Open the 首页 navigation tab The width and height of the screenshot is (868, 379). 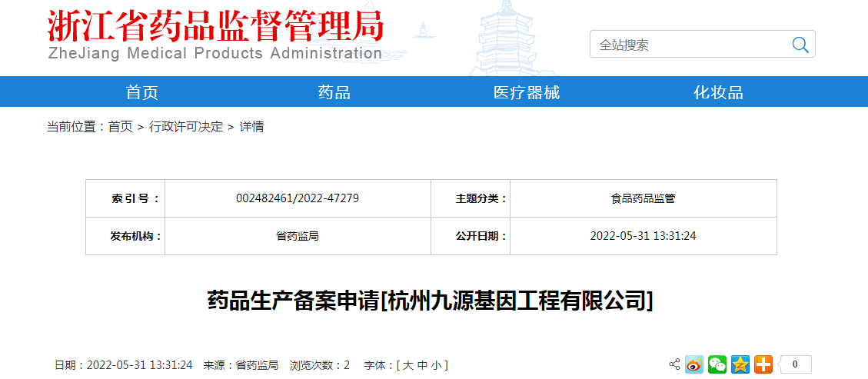point(142,91)
